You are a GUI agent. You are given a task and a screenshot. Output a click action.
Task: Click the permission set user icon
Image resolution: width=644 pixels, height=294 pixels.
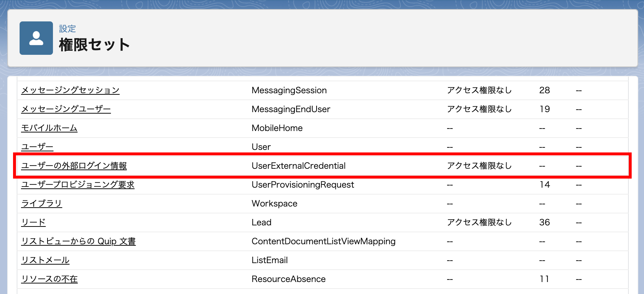point(36,38)
